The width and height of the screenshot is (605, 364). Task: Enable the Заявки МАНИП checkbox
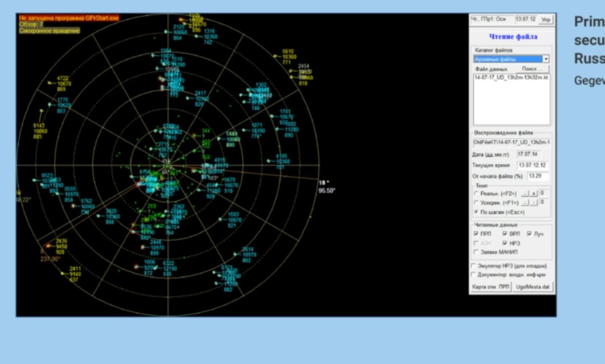[x=476, y=252]
